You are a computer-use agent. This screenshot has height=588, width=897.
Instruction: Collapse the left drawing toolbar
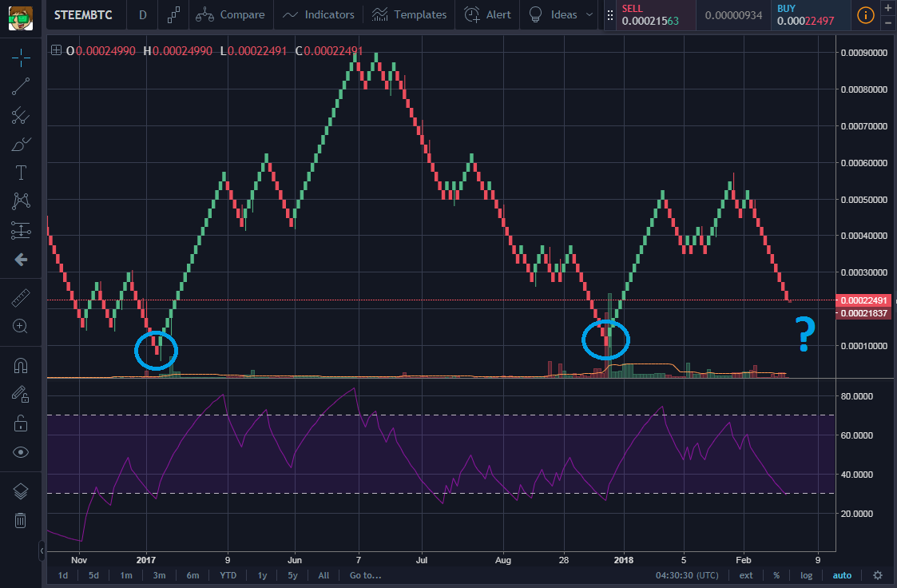pos(42,550)
